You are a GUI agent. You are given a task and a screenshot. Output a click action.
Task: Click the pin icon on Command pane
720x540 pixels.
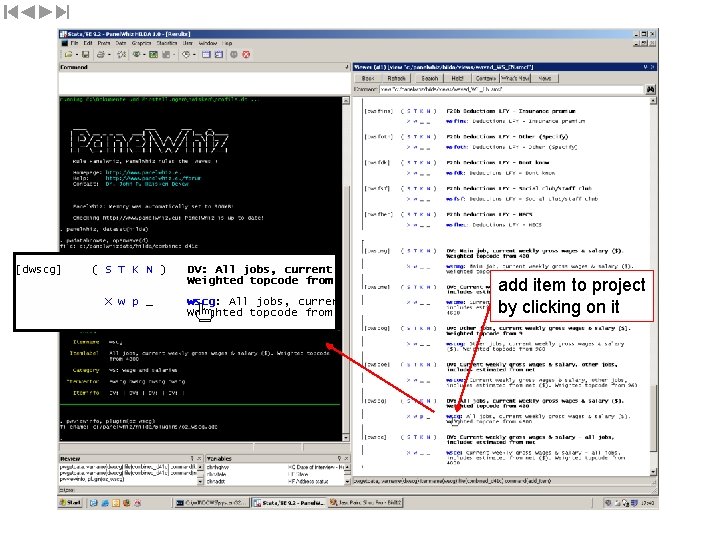347,67
